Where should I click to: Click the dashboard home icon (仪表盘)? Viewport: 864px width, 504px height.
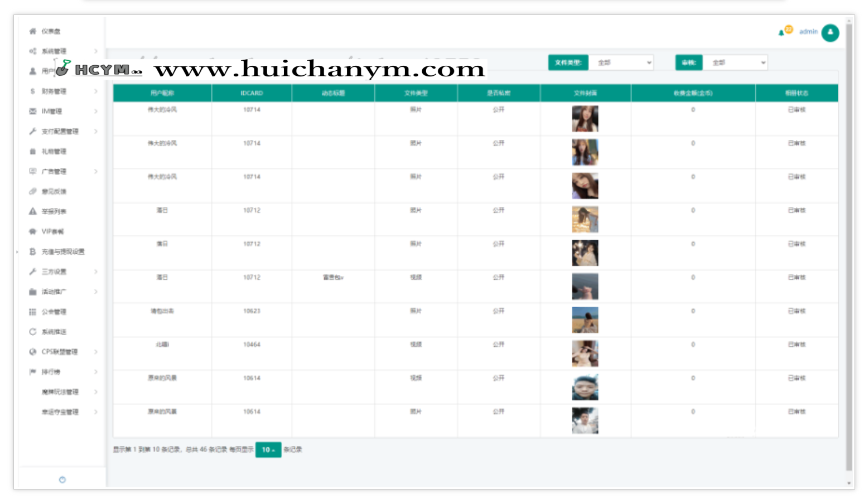[x=32, y=31]
